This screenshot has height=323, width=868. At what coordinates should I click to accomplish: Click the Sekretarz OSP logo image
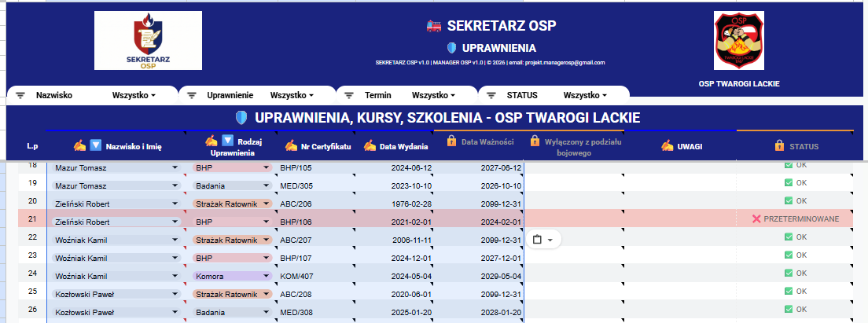point(148,40)
